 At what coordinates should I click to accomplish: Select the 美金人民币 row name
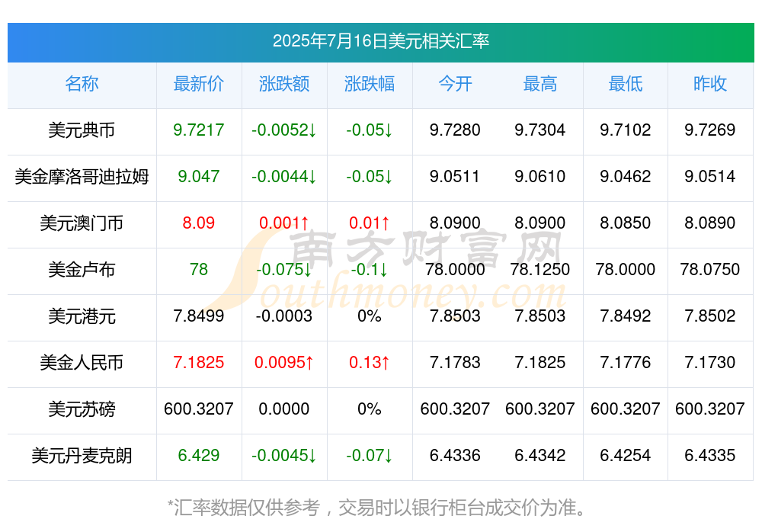click(x=82, y=363)
